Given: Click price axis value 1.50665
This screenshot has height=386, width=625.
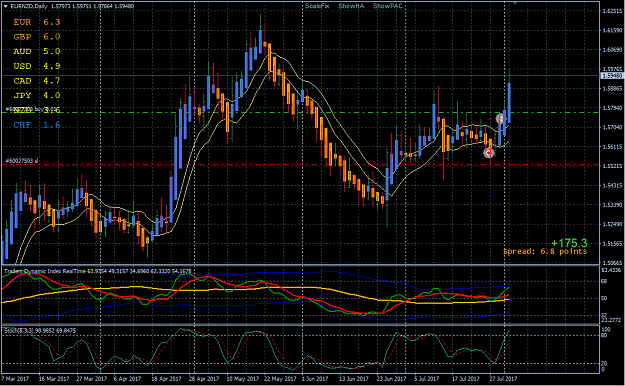Looking at the screenshot, I should (x=612, y=263).
